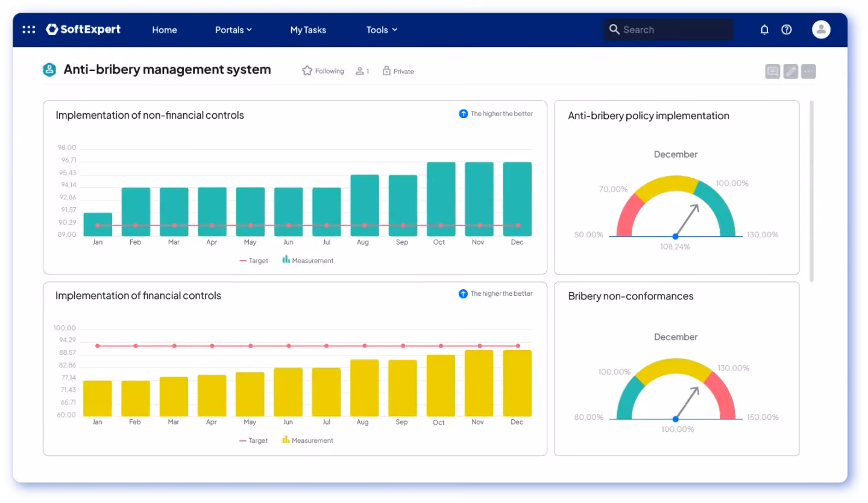Open the user profile avatar
Screen dimensions: 868x503
821,30
